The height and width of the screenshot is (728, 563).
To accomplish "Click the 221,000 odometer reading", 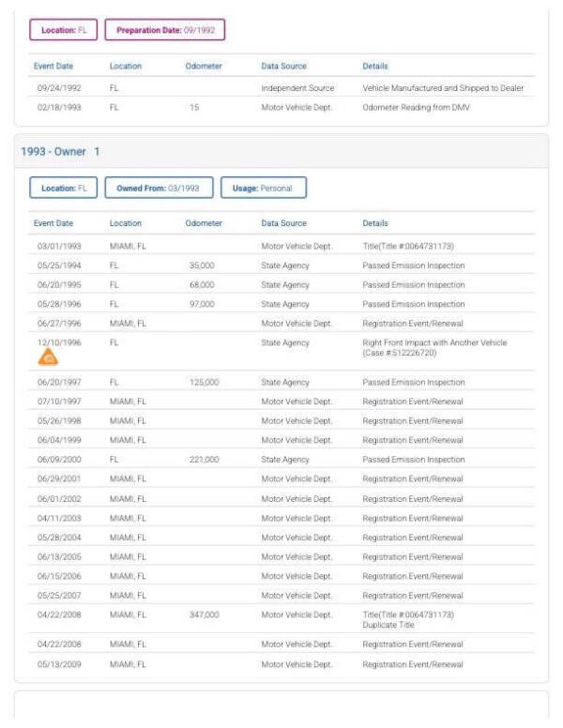I will click(204, 460).
